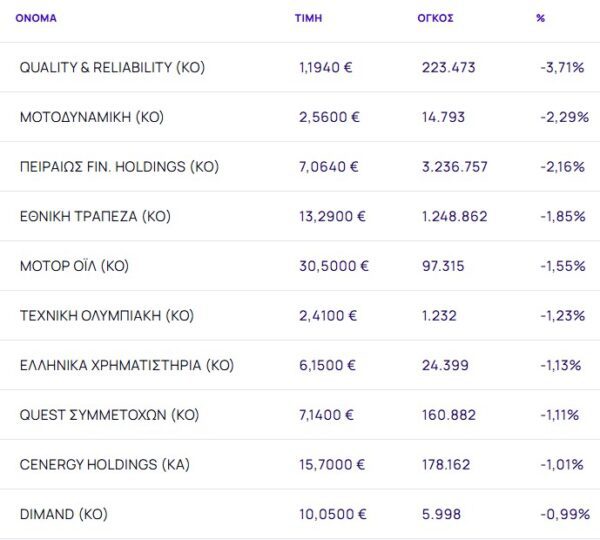Click the 3.236.757 volume value
This screenshot has height=540, width=600.
pos(455,166)
